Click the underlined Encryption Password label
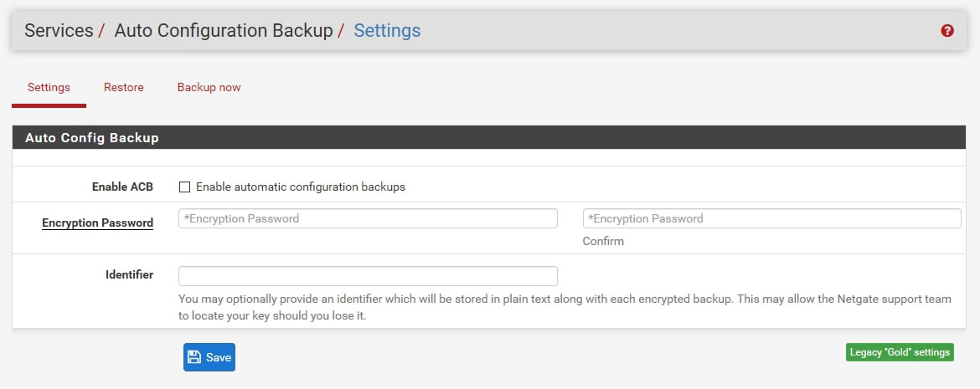 coord(97,223)
